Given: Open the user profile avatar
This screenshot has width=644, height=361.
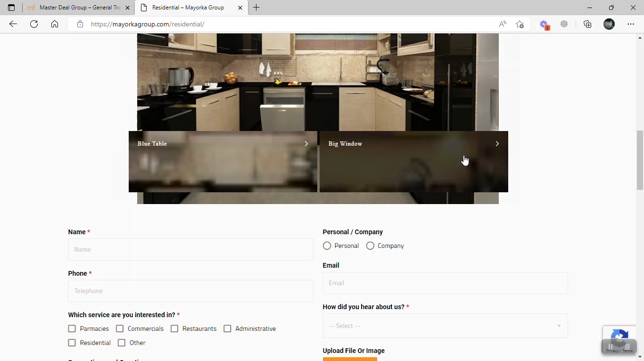Looking at the screenshot, I should pyautogui.click(x=609, y=24).
